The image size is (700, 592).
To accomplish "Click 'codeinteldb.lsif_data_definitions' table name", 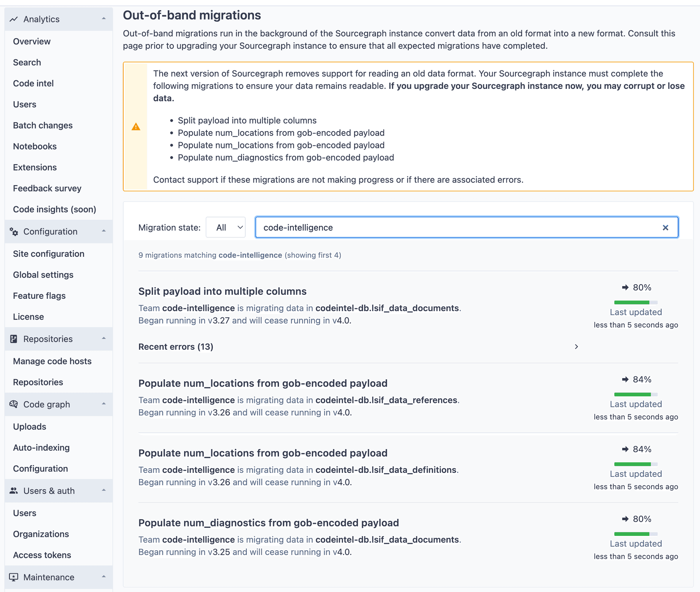I will (386, 470).
